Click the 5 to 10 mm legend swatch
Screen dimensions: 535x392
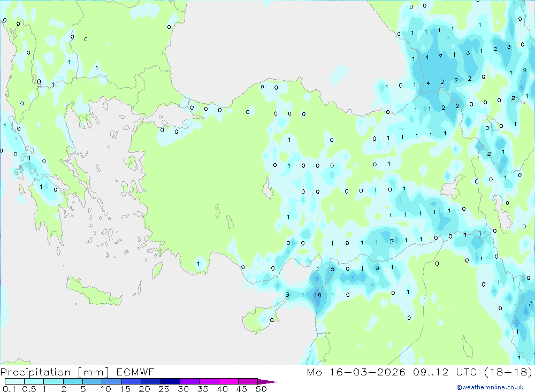pyautogui.click(x=92, y=381)
